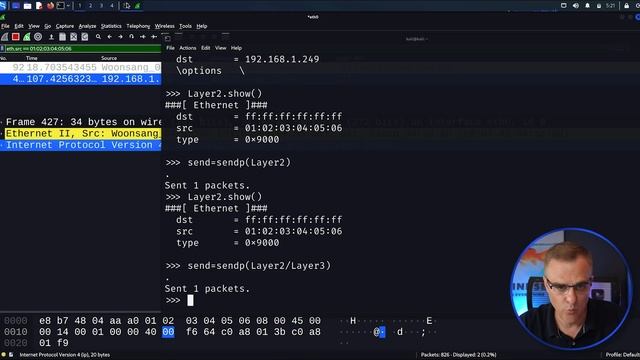The height and width of the screenshot is (360, 640).
Task: Click the eth.src display filter field
Action: coord(83,49)
